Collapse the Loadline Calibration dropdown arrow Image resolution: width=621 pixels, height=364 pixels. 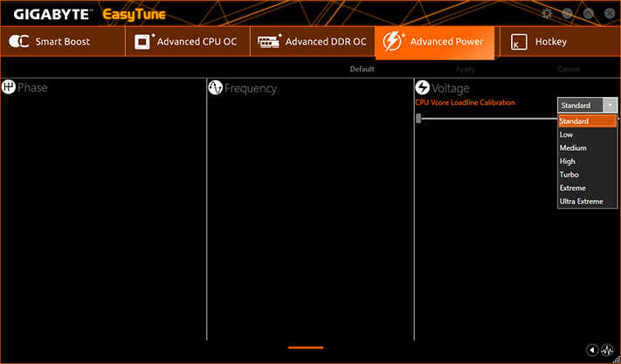610,106
